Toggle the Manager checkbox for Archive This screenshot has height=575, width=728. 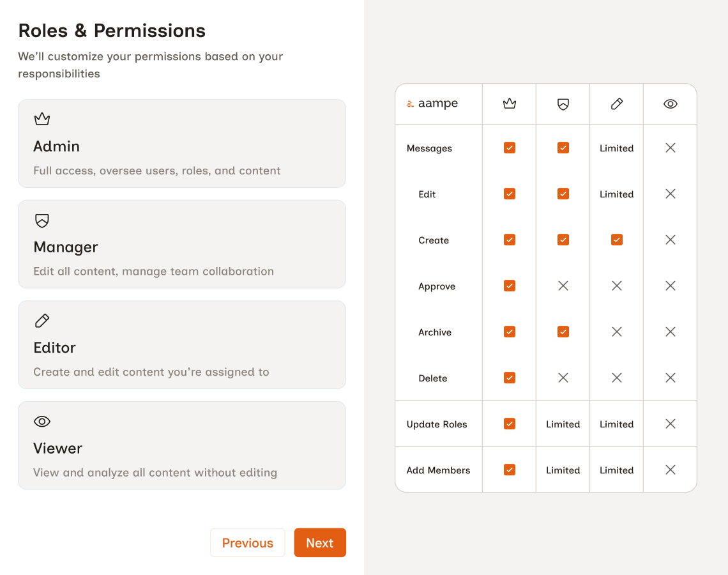tap(563, 332)
